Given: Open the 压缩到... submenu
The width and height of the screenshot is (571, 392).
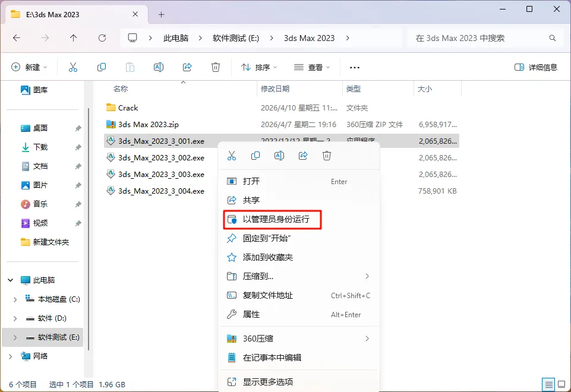Looking at the screenshot, I should (x=299, y=276).
